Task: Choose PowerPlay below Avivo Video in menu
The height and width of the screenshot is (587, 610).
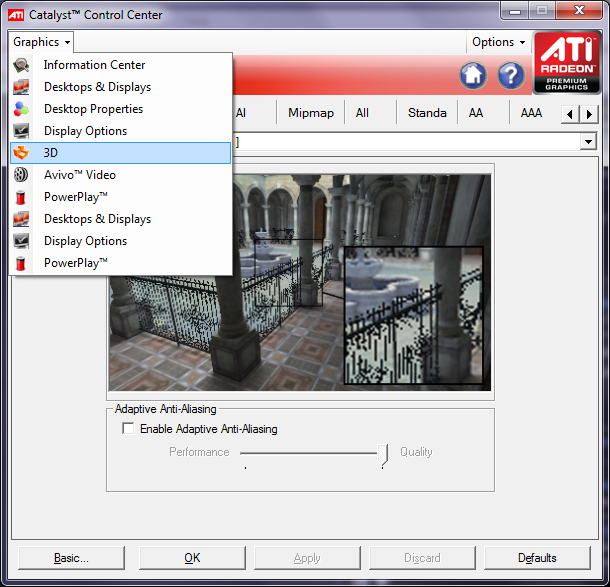Action: (75, 197)
